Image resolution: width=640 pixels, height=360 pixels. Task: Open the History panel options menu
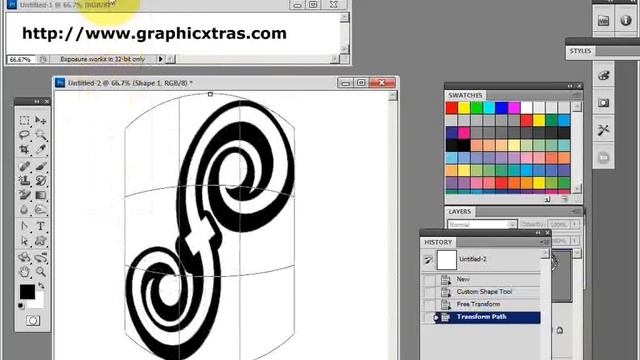tap(545, 242)
